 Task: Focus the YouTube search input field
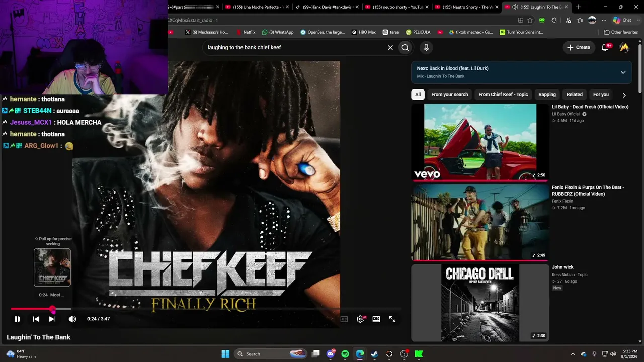(x=294, y=48)
